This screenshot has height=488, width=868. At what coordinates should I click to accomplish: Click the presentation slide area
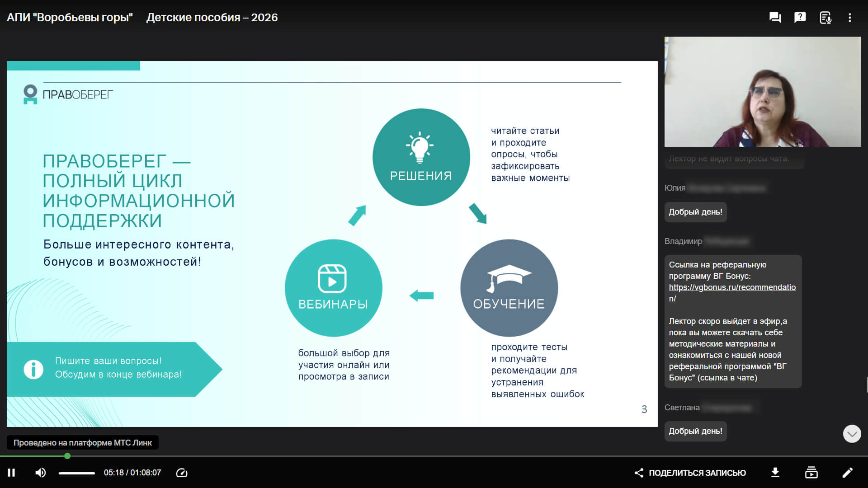(332, 244)
